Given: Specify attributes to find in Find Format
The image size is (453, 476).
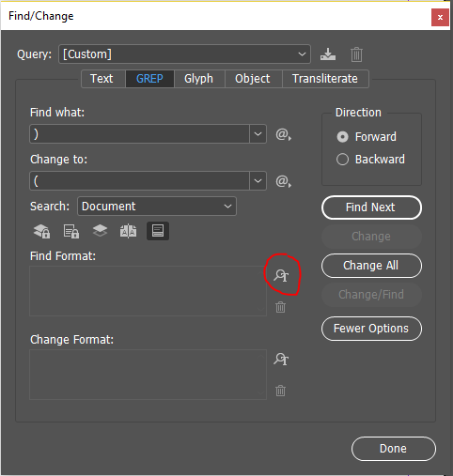Looking at the screenshot, I should click(x=281, y=275).
